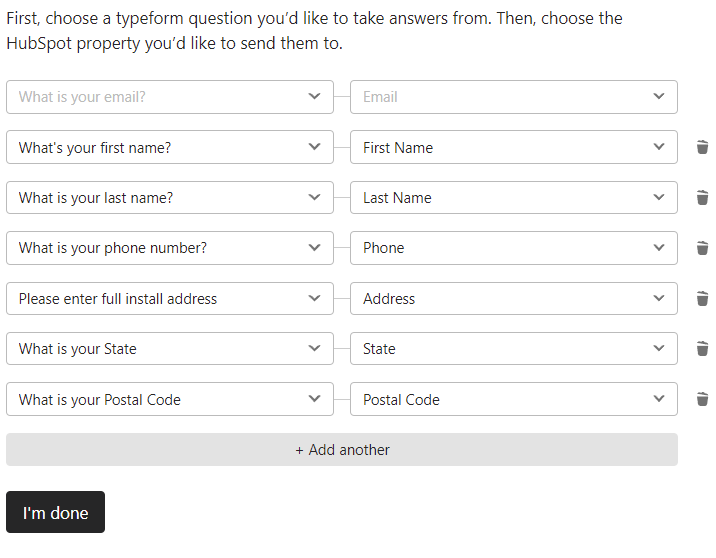The image size is (716, 558).
Task: Expand 'What's your first name?' dropdown
Action: pyautogui.click(x=170, y=147)
